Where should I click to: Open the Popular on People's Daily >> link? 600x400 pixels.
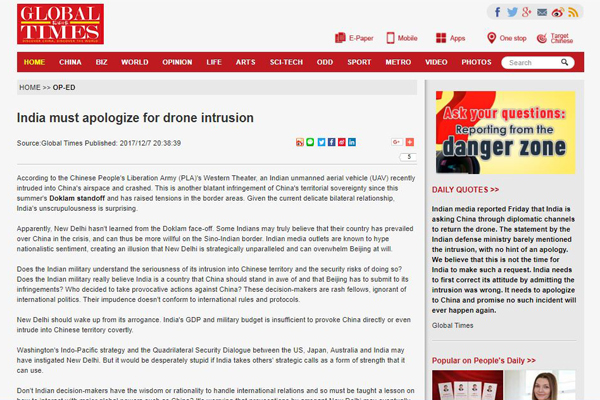484,361
